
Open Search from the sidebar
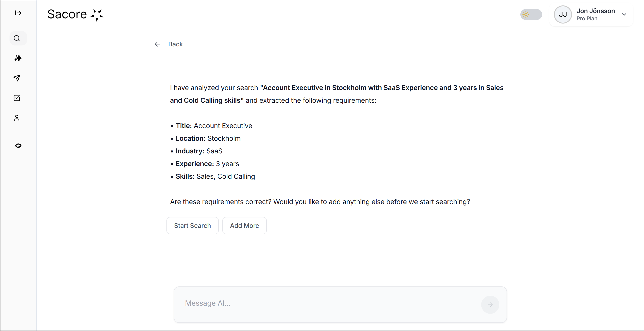[x=17, y=38]
